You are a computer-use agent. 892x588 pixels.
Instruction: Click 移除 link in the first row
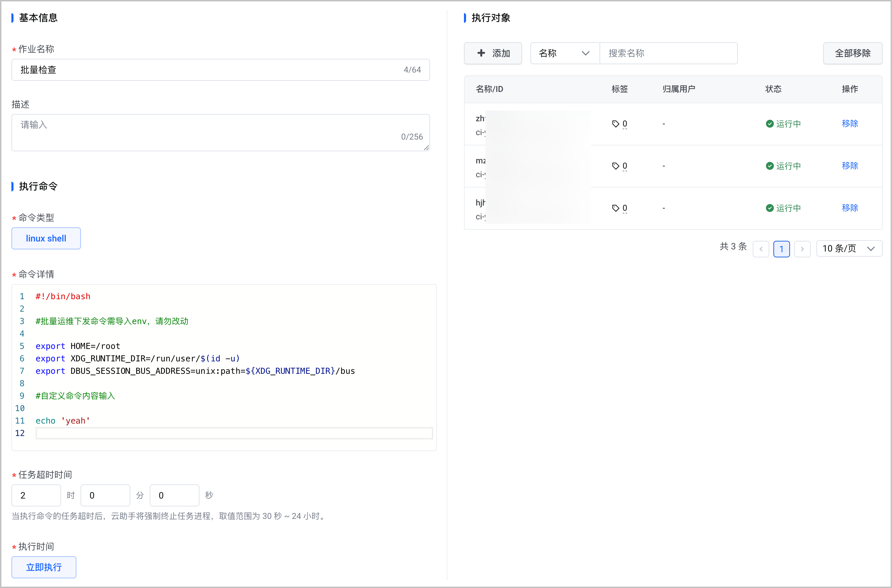[x=849, y=124]
